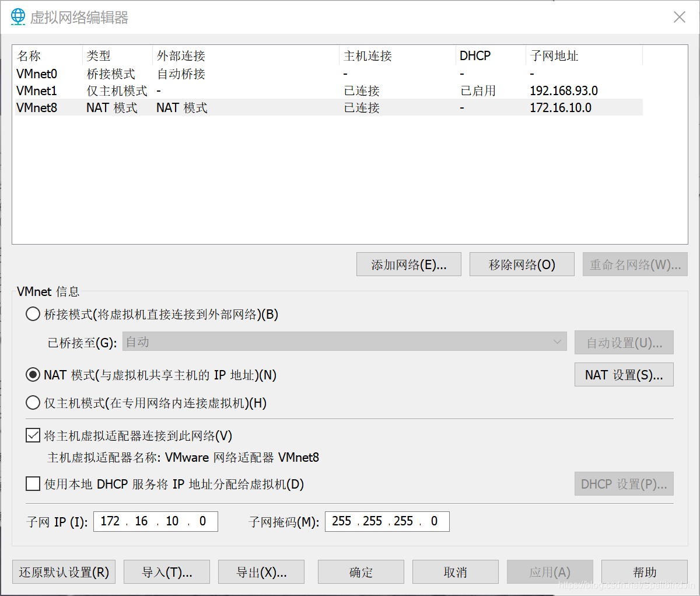Confirm with the 确定 button
The width and height of the screenshot is (700, 596).
point(361,572)
